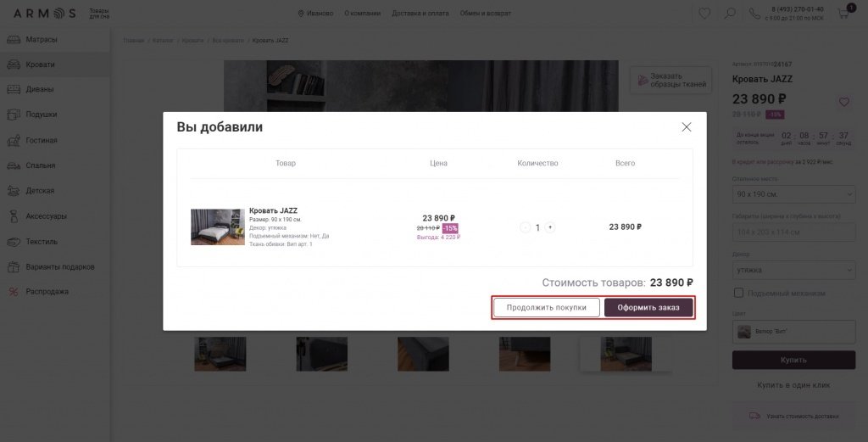Click the delivery truck icon

[754, 416]
